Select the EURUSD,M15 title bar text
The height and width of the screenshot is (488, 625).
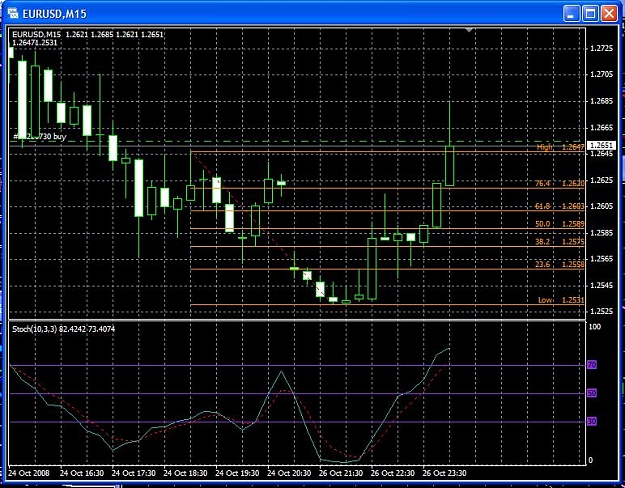click(x=55, y=14)
